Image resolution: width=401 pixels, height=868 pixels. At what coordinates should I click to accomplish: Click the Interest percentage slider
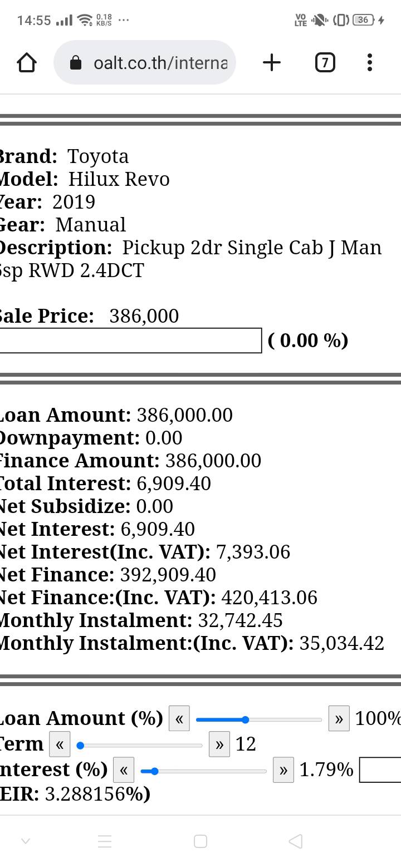[x=204, y=772]
